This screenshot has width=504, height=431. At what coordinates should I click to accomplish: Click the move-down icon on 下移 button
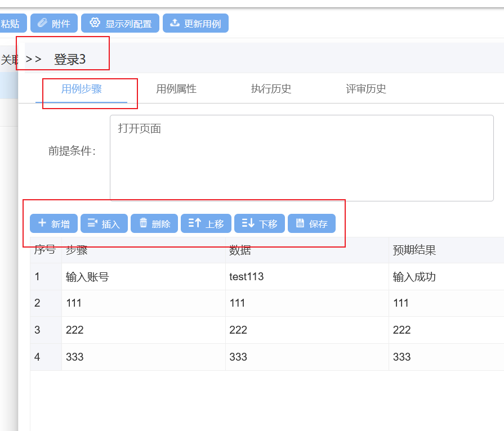click(248, 223)
